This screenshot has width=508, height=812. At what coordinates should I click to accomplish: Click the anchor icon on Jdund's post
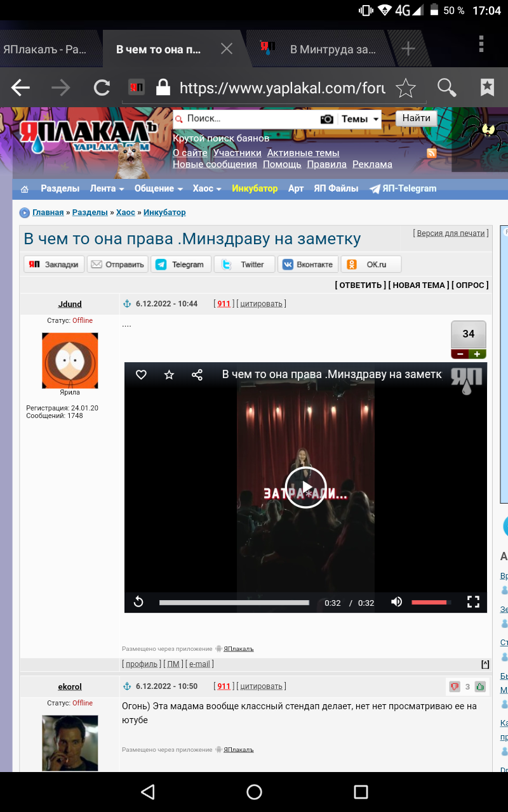click(126, 304)
